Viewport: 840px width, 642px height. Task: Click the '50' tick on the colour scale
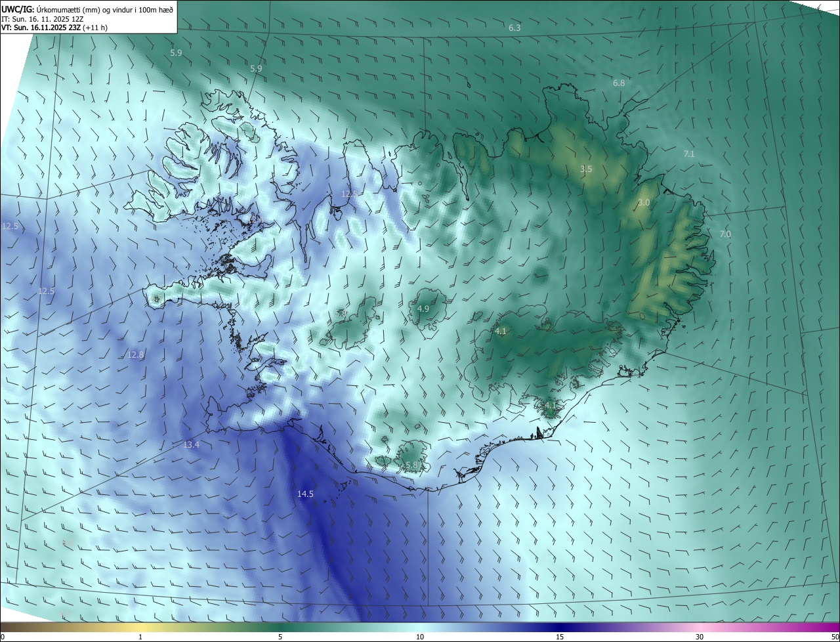pos(834,637)
